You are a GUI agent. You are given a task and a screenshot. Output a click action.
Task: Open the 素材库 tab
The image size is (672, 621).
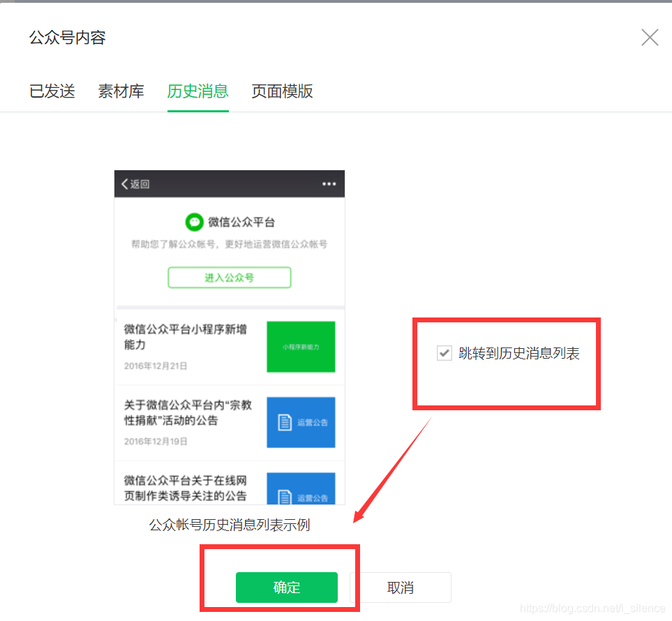click(121, 91)
